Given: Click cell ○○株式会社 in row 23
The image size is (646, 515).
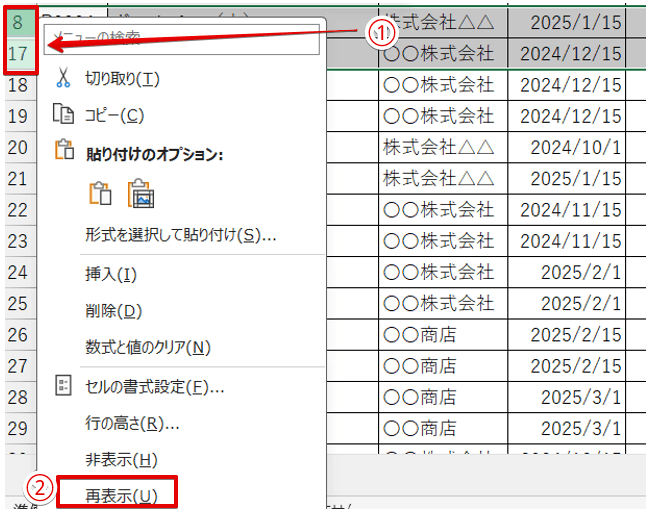Looking at the screenshot, I should tap(443, 241).
